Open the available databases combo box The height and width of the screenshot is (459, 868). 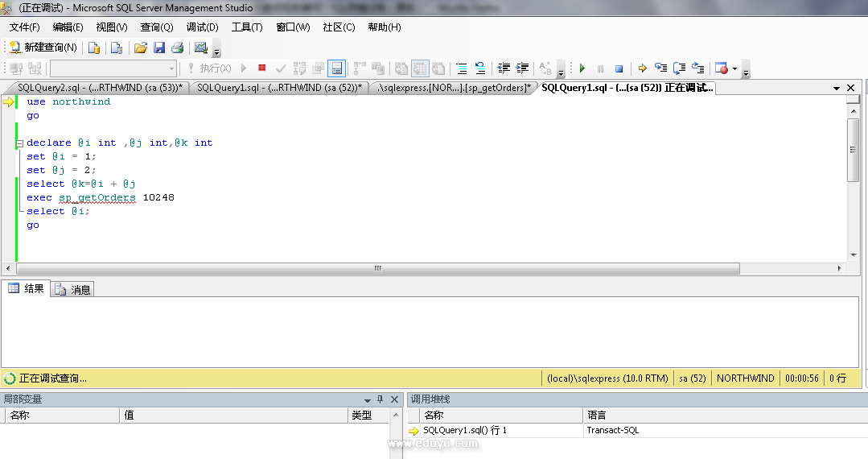(113, 68)
